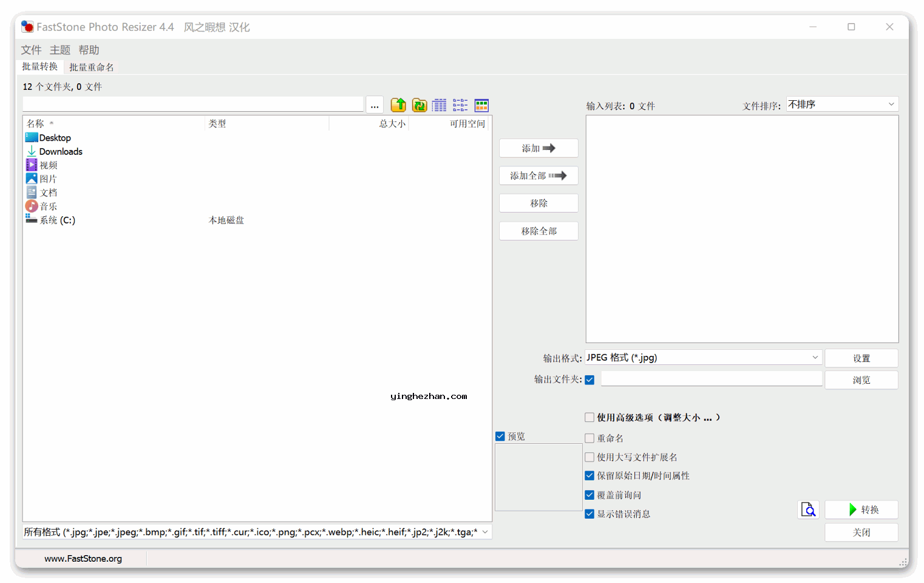Open the 帮助 menu
This screenshot has width=924, height=583.
[89, 50]
